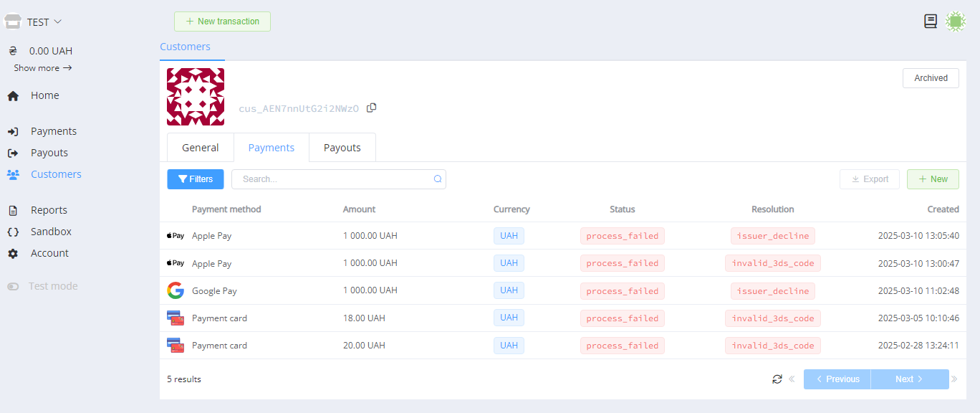Jump to last page double-arrow icon
Screen dimensions: 980x413
(x=954, y=379)
